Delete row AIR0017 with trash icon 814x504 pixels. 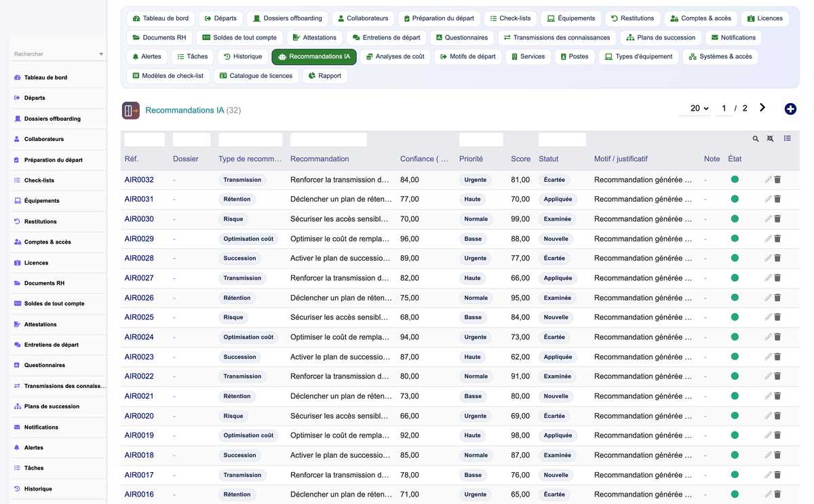click(x=778, y=475)
